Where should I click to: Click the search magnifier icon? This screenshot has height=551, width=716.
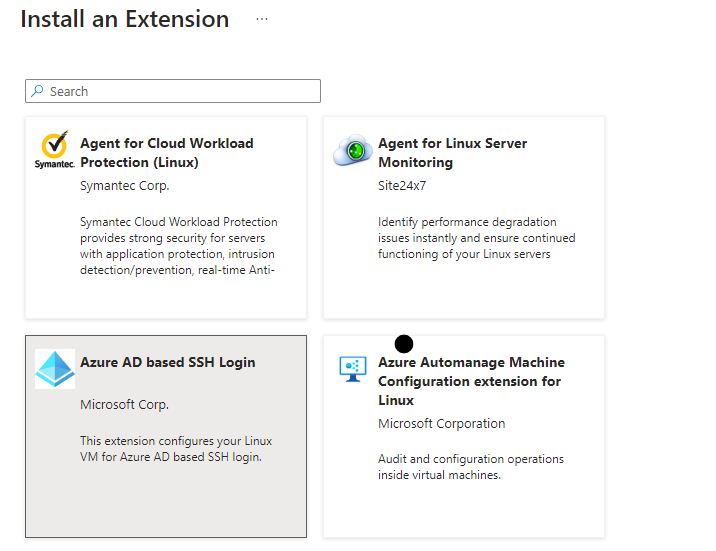(x=38, y=91)
